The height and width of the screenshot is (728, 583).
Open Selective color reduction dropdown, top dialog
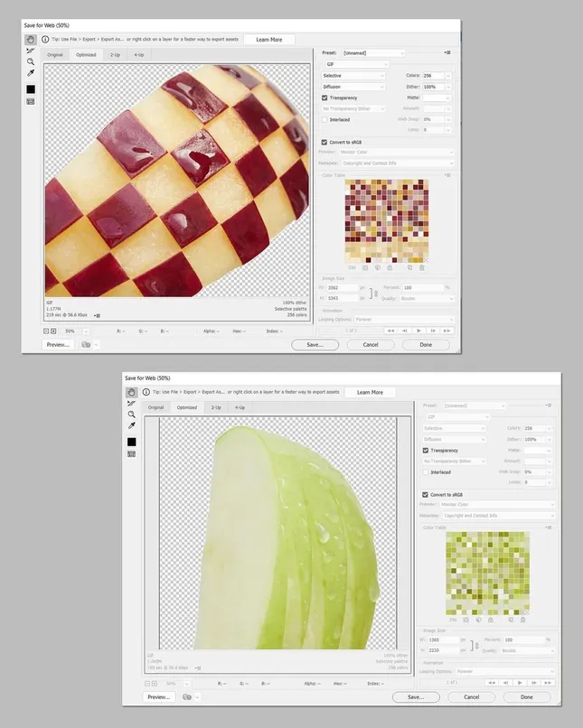tap(353, 76)
